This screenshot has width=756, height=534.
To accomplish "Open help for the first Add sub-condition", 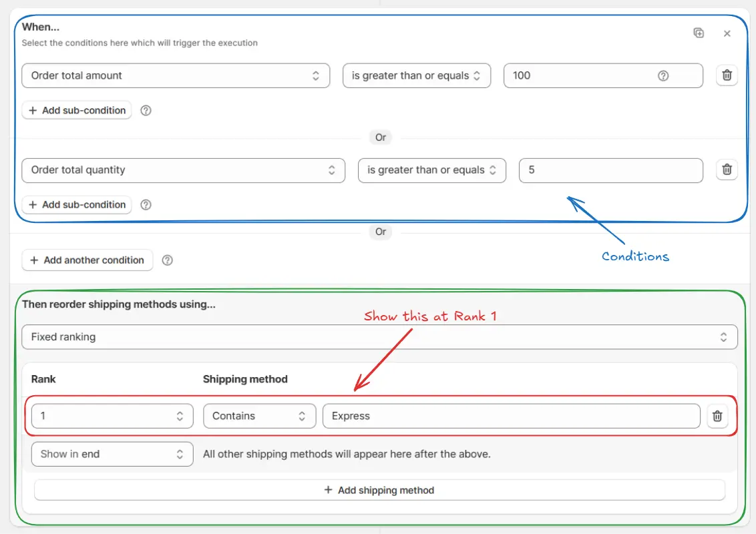I will tap(146, 110).
